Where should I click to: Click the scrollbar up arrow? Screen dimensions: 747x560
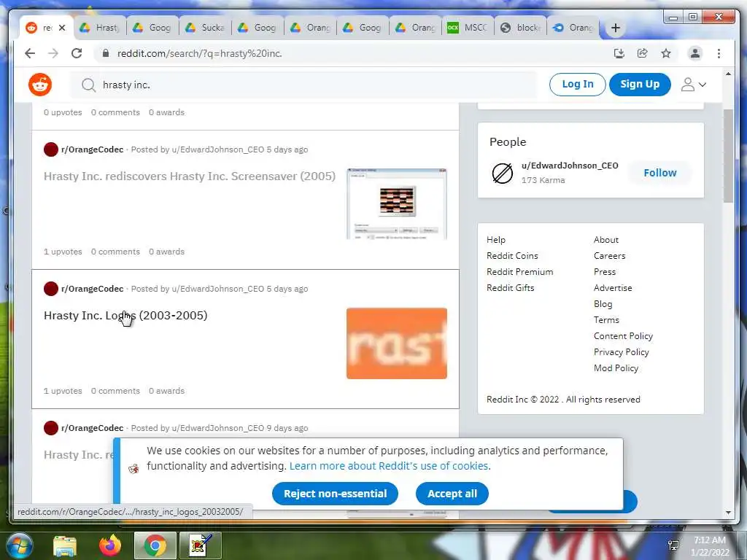point(728,74)
